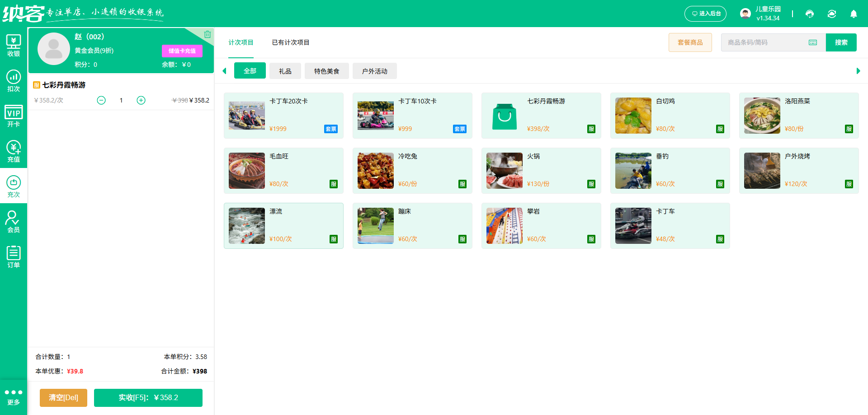View orders via the 订单 sidebar icon
The image size is (868, 415).
[14, 255]
